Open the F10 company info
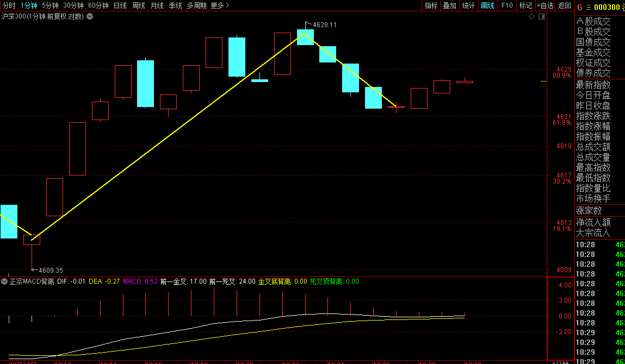Image resolution: width=625 pixels, height=364 pixels. tap(507, 5)
